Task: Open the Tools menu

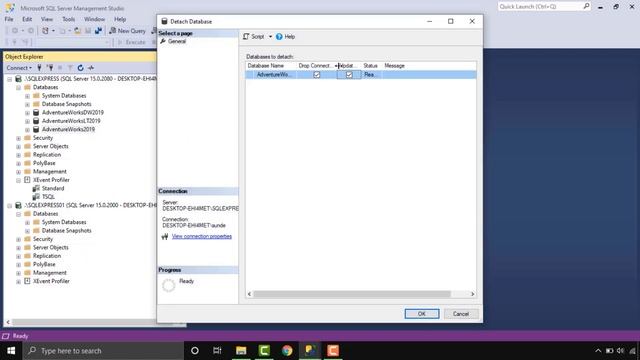Action: click(x=69, y=19)
